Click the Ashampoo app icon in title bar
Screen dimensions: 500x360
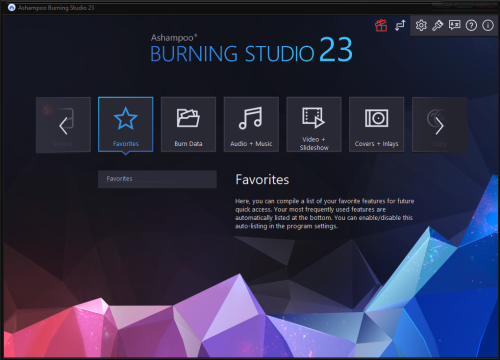(12, 7)
